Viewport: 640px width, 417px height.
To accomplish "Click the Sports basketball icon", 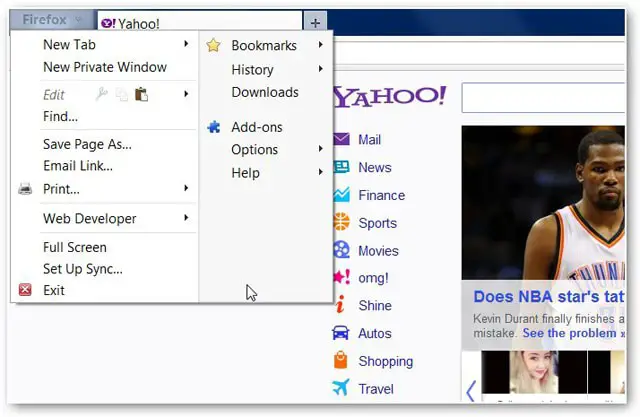I will pos(341,223).
